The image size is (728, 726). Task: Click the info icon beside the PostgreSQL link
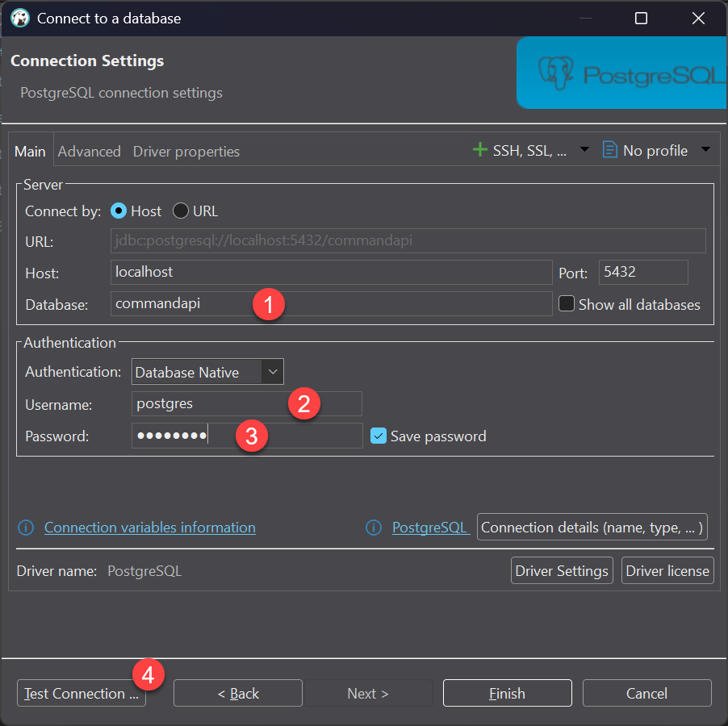click(374, 527)
